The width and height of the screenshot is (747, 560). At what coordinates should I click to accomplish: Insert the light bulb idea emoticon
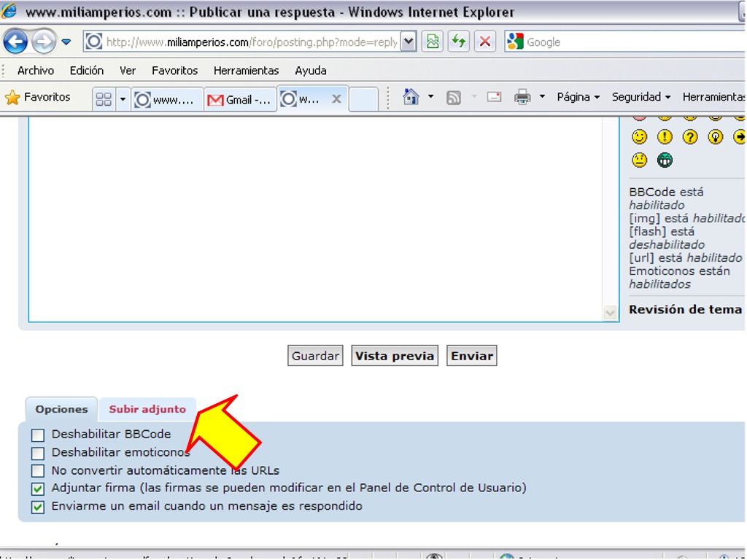tap(716, 137)
